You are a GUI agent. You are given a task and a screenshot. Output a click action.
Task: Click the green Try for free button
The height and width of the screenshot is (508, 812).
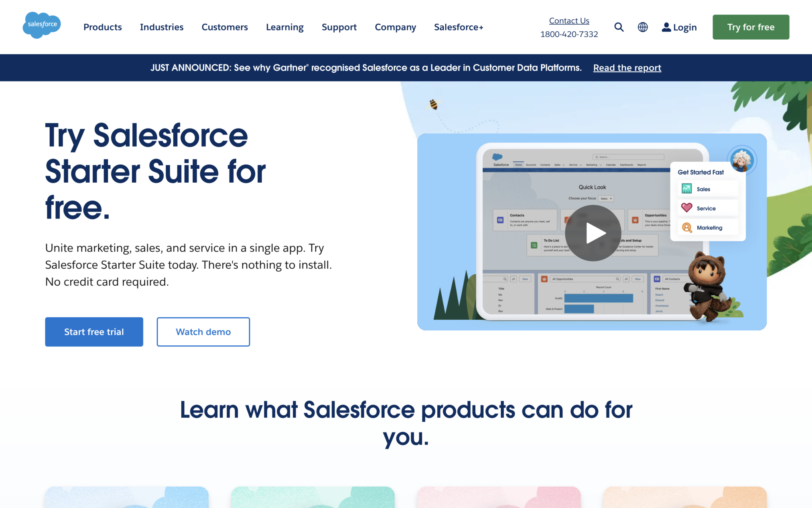click(751, 27)
